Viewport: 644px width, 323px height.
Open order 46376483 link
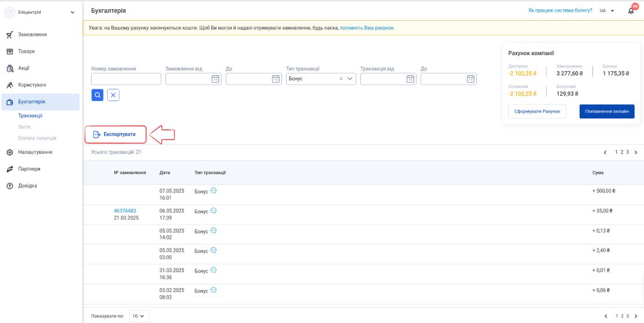125,211
